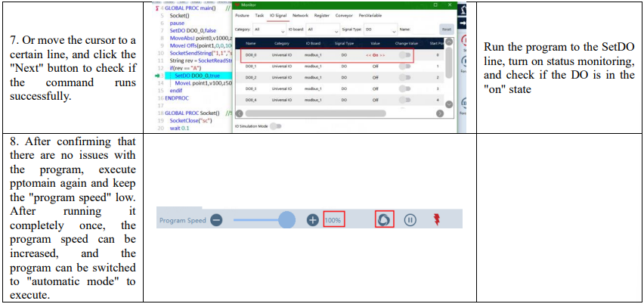The height and width of the screenshot is (304, 644).
Task: Toggle Change Value switch for DO0_4
Action: coord(404,100)
